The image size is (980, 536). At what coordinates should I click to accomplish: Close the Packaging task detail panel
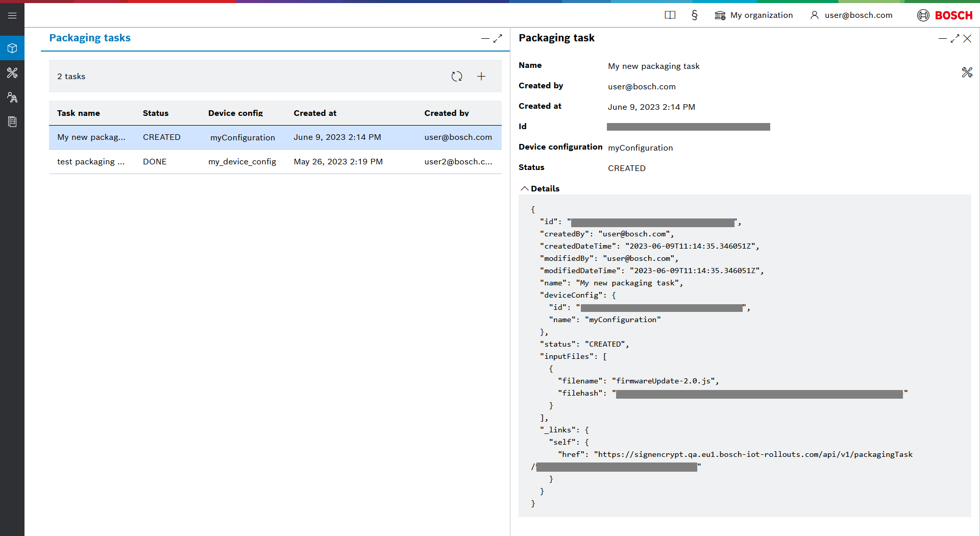[967, 39]
